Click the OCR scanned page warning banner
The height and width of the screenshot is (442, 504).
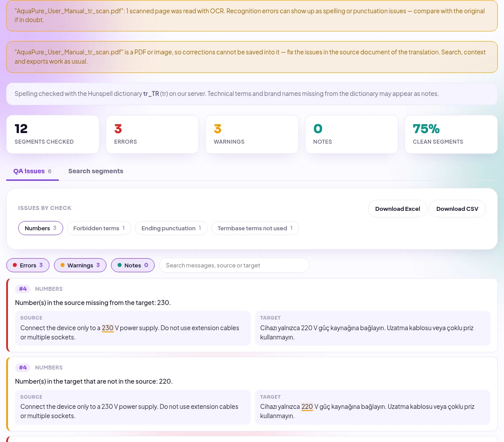[x=252, y=15]
